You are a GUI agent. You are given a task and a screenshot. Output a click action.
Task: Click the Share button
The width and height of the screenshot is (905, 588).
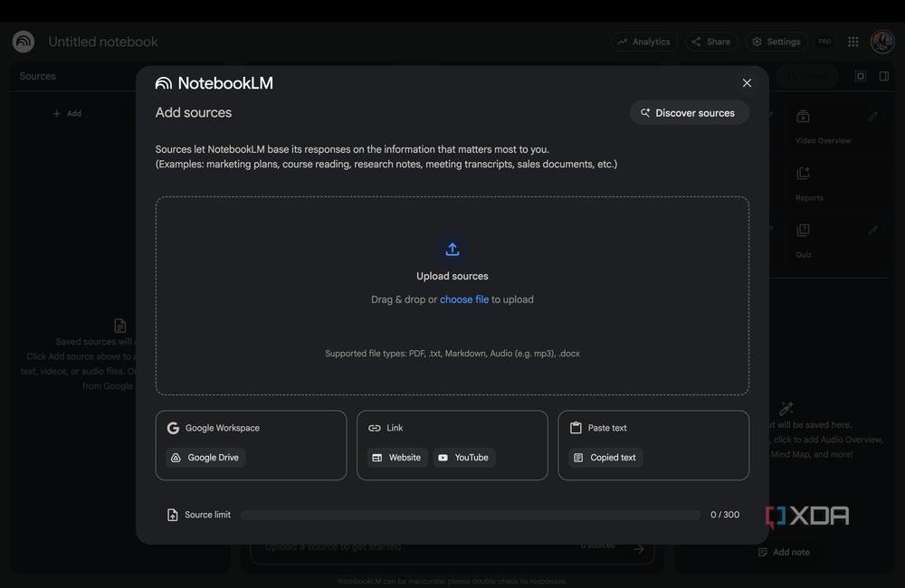pyautogui.click(x=711, y=42)
